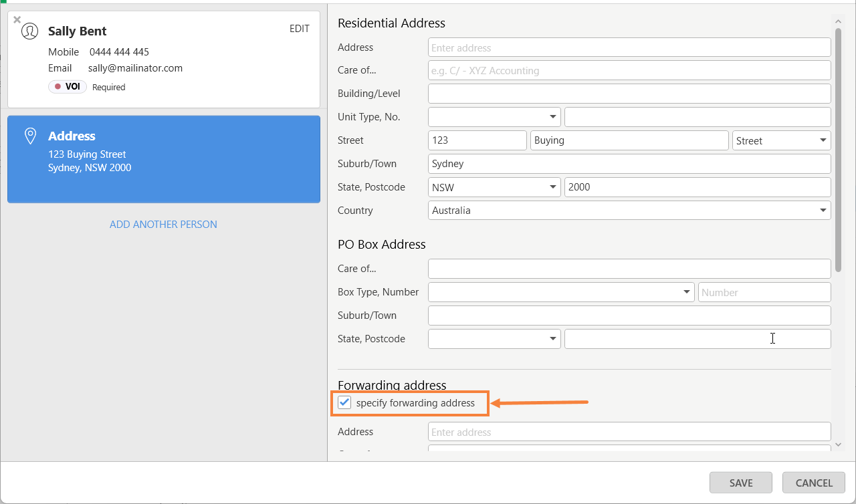Click the SAVE button
Image resolution: width=856 pixels, height=504 pixels.
[741, 483]
